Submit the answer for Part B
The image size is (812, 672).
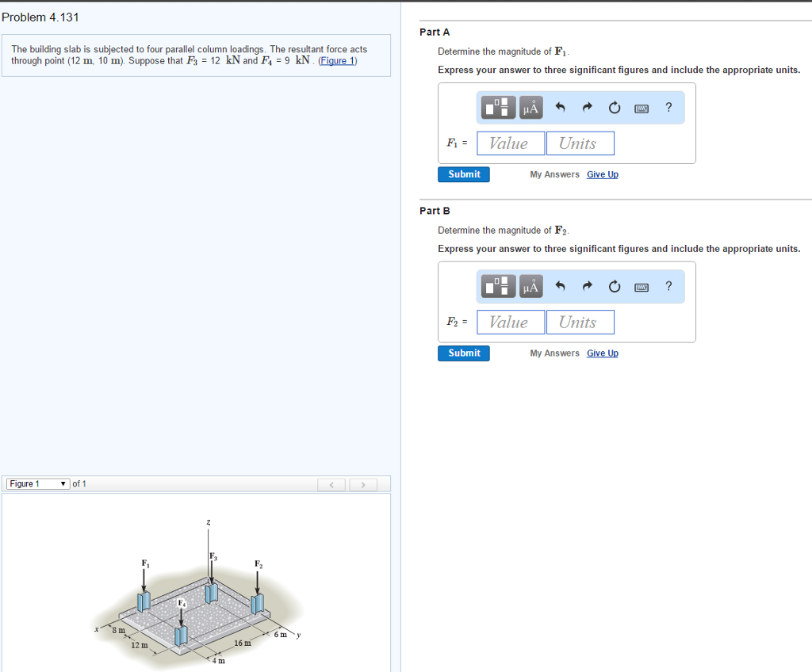coord(463,353)
